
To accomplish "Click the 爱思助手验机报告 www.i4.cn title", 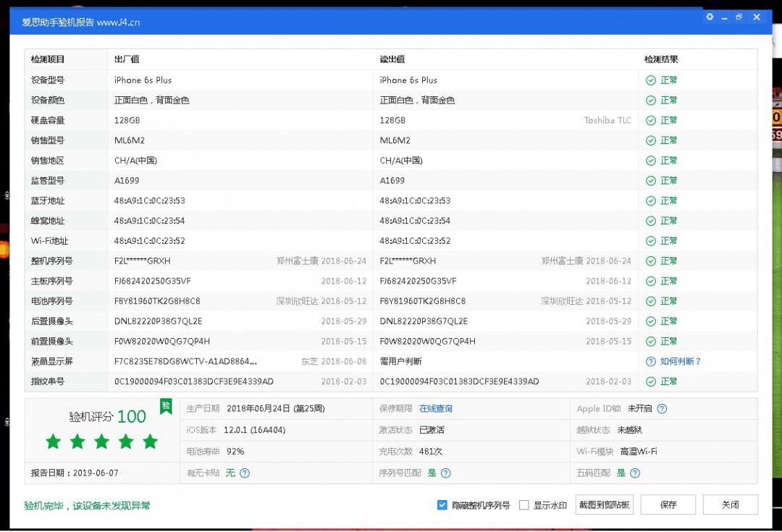I will coord(81,22).
